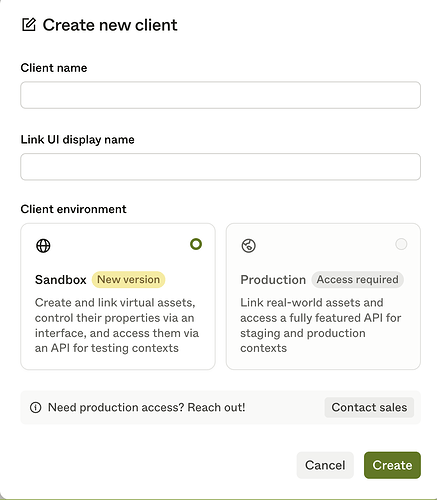Choose the Production environment card description
This screenshot has height=500, width=437.
click(x=320, y=325)
